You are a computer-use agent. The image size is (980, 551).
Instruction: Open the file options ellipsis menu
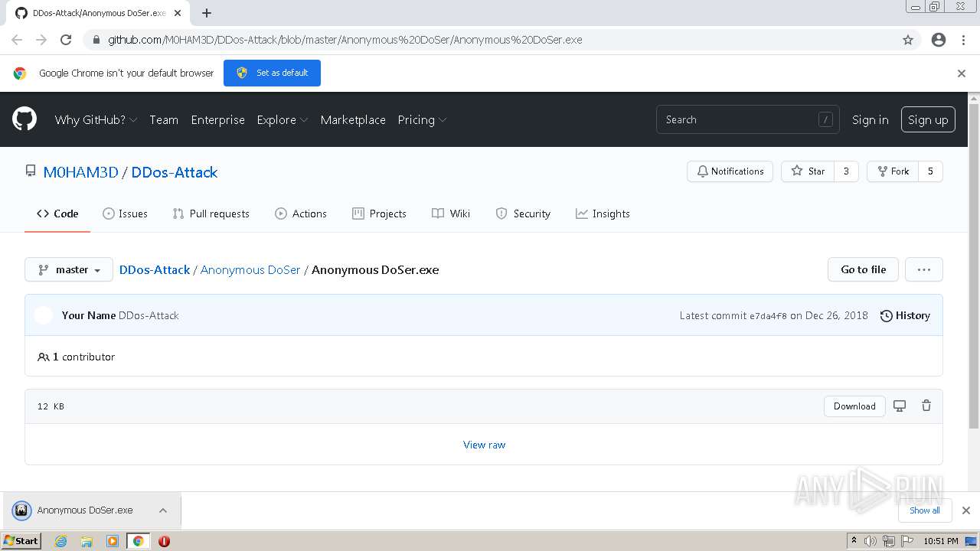pos(923,269)
